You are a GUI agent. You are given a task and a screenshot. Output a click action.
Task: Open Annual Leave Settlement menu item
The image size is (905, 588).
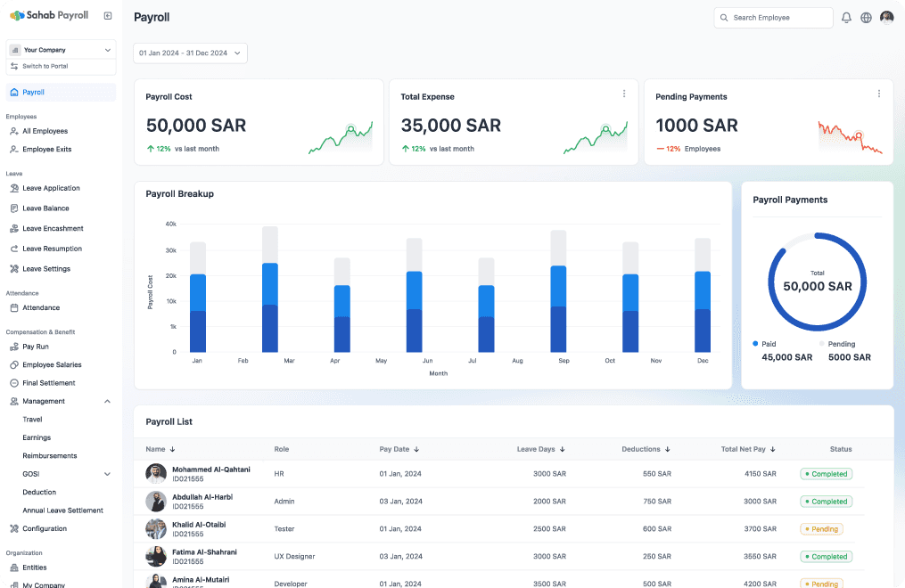[63, 510]
